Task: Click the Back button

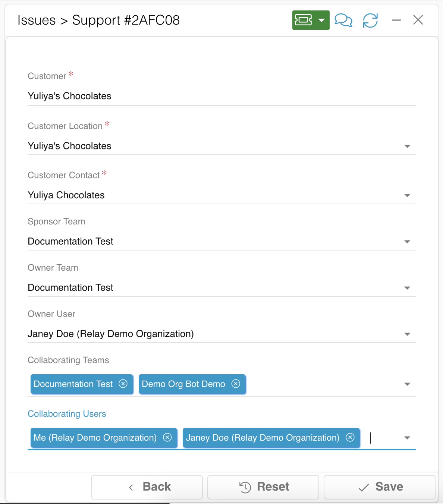Action: (147, 487)
